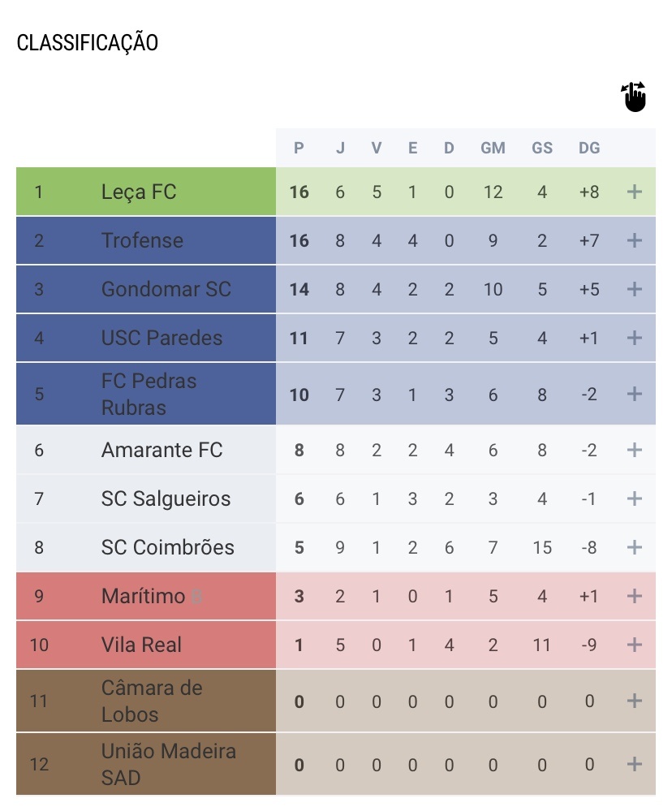672x807 pixels.
Task: Click DG goal difference column header
Action: tap(589, 149)
